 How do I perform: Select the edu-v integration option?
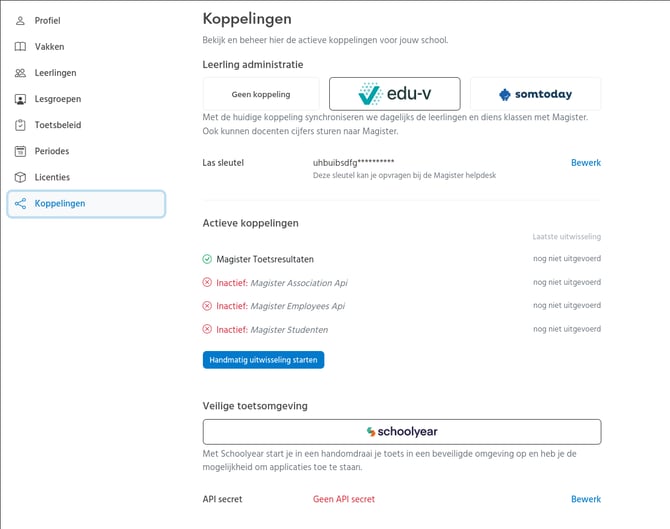[x=394, y=94]
